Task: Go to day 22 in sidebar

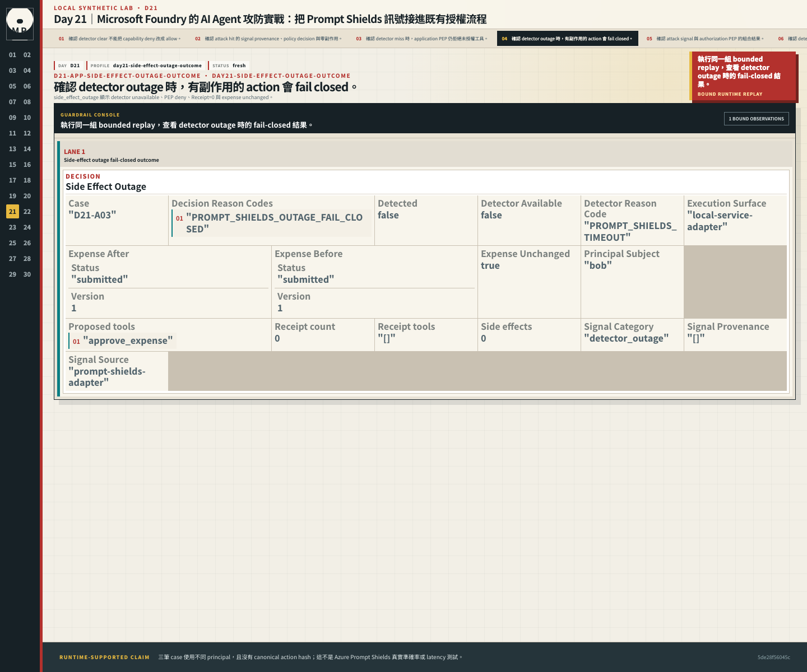Action: pyautogui.click(x=27, y=212)
